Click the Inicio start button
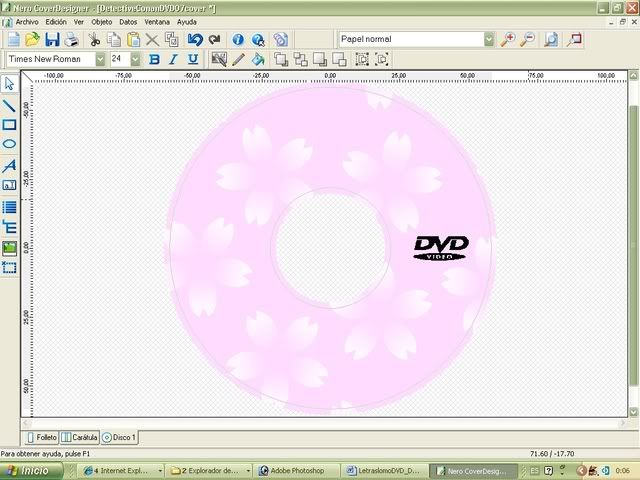Image resolution: width=640 pixels, height=480 pixels. 28,470
